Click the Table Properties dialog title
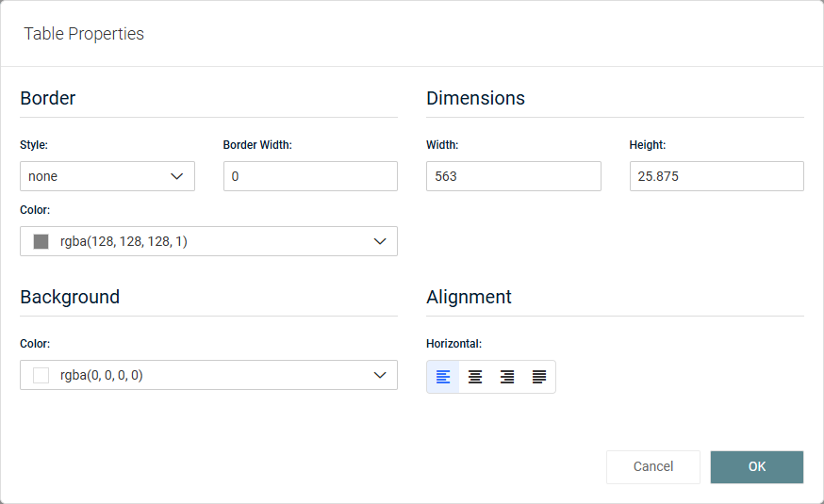The width and height of the screenshot is (824, 504). [x=84, y=34]
